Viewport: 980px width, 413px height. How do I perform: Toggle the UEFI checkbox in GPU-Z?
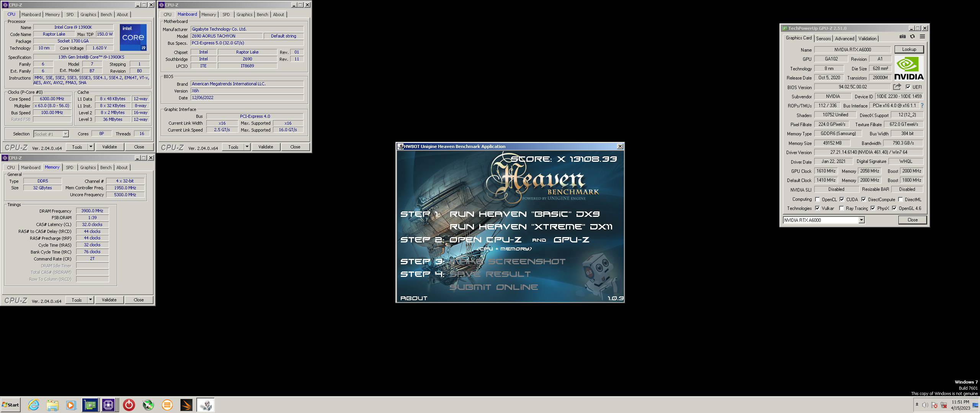(908, 87)
